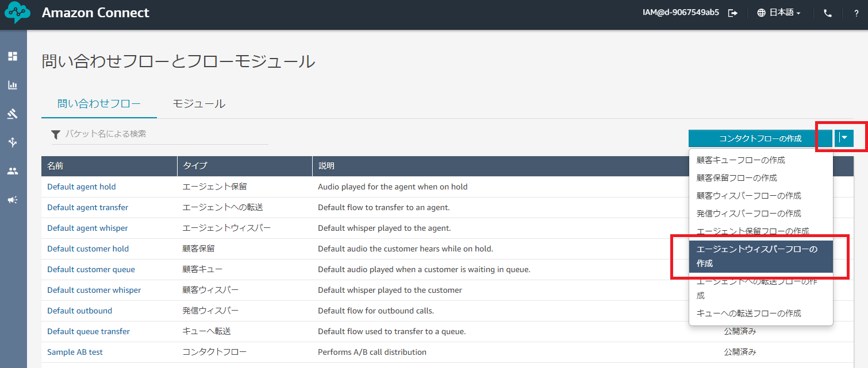
Task: Select the megaphone icon in the sidebar
Action: click(13, 200)
